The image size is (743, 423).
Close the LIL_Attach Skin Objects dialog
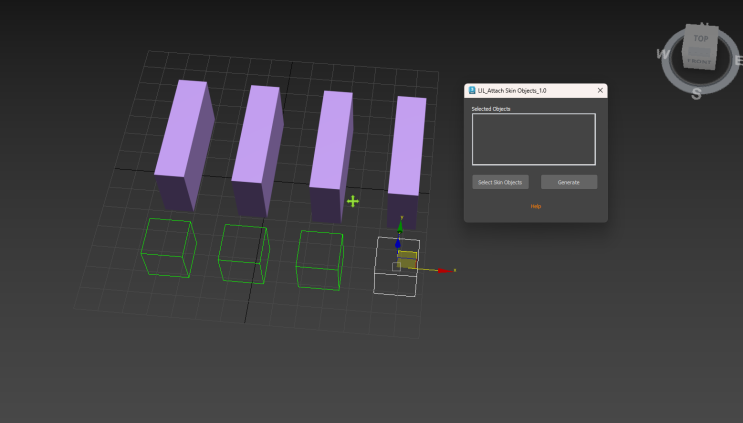click(600, 90)
